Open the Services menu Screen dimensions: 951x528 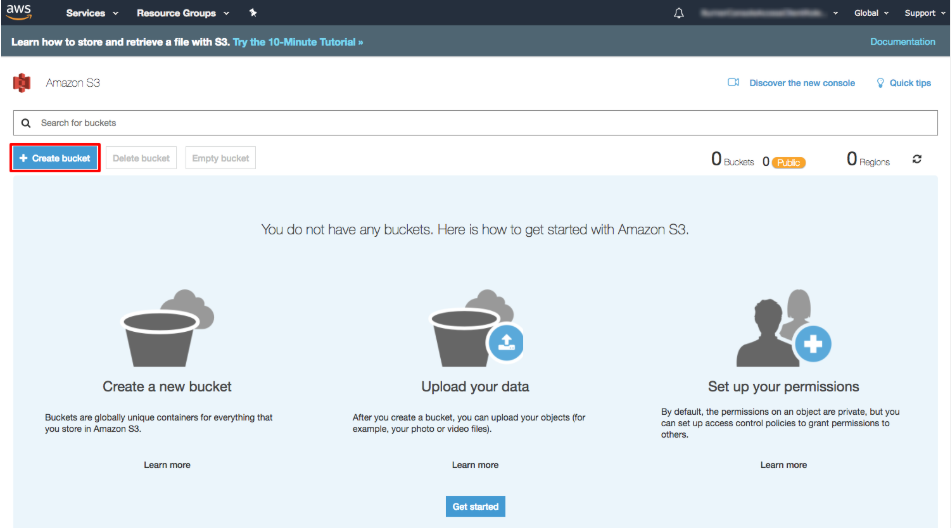coord(92,13)
